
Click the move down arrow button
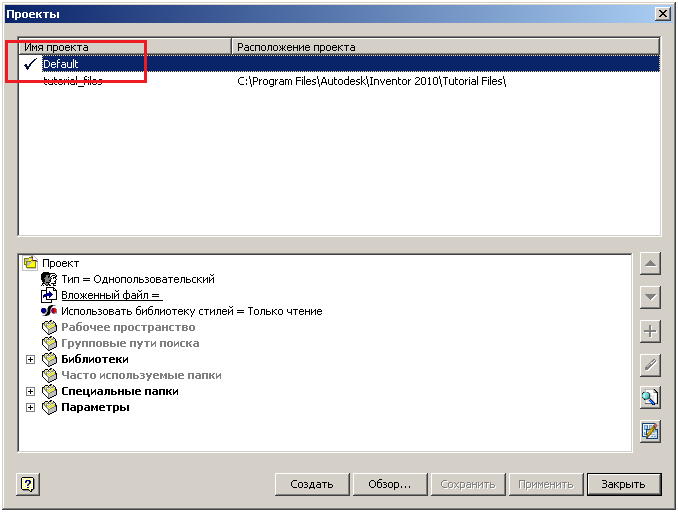[650, 298]
